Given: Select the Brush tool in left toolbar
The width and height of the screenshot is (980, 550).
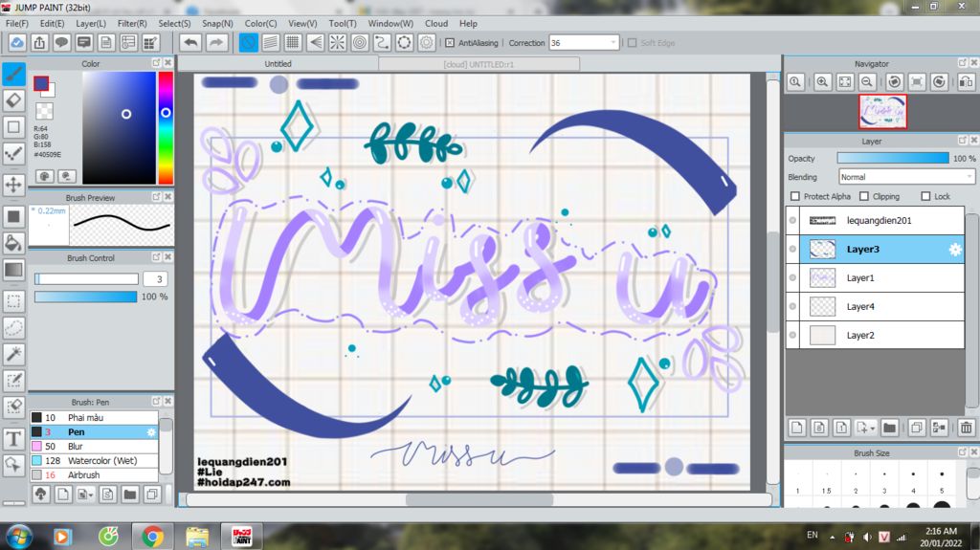Looking at the screenshot, I should coord(13,75).
